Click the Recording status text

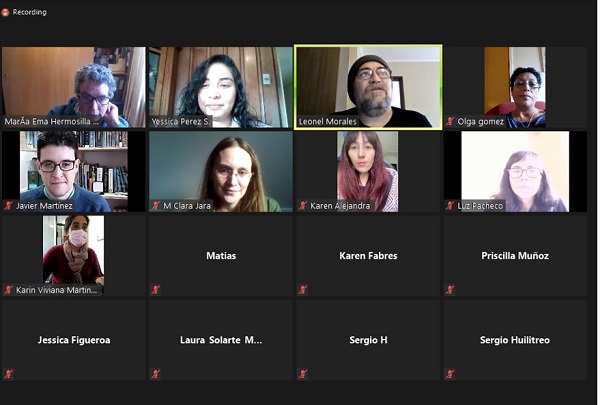click(29, 12)
